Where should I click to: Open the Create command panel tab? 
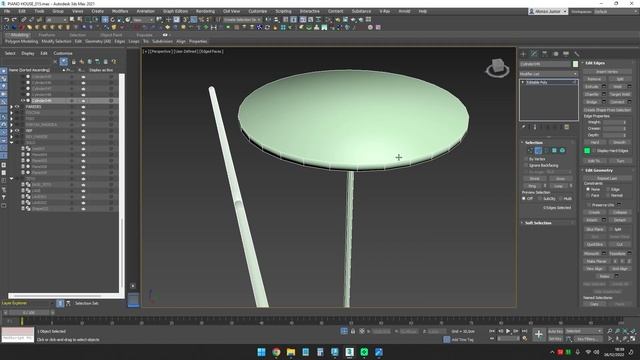pos(523,53)
